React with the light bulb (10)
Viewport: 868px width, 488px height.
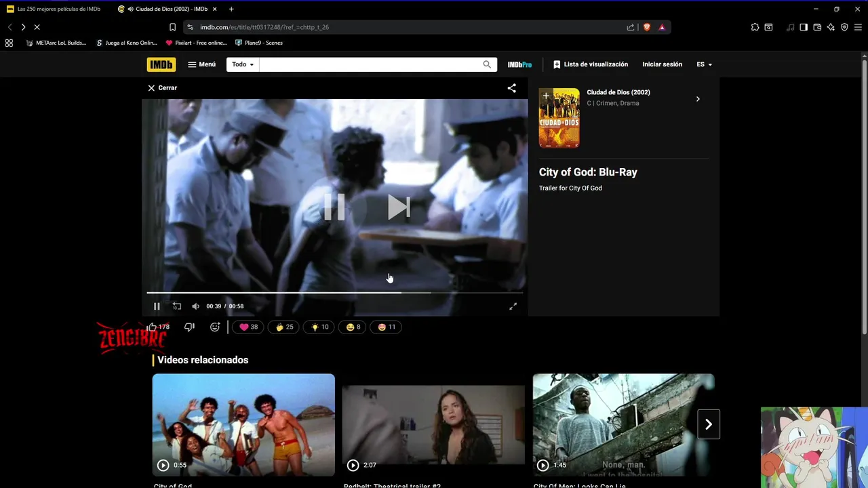[319, 327]
